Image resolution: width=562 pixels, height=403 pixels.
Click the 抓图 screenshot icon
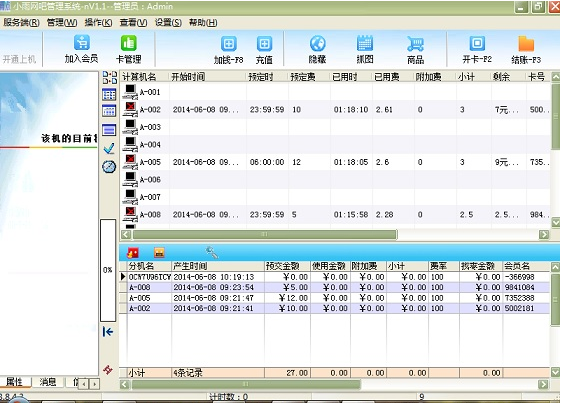[365, 44]
